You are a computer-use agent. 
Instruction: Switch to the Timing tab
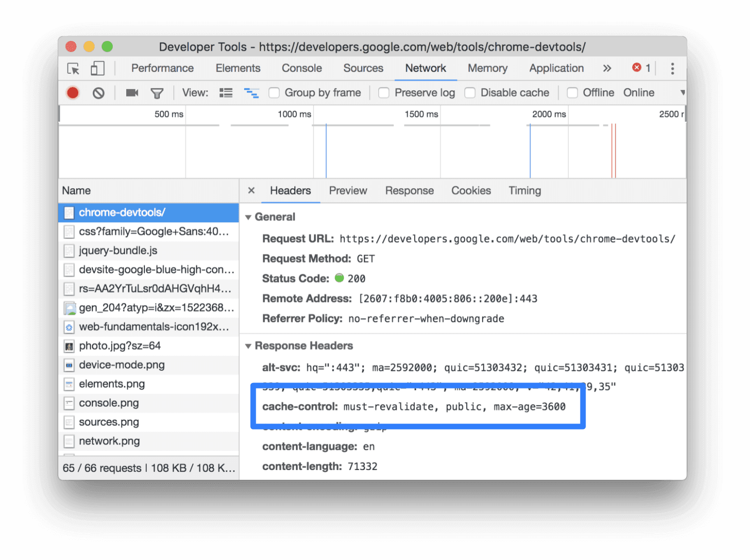525,191
